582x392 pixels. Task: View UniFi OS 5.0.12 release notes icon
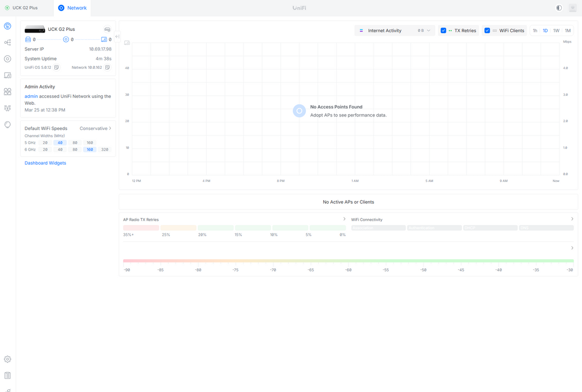point(57,67)
